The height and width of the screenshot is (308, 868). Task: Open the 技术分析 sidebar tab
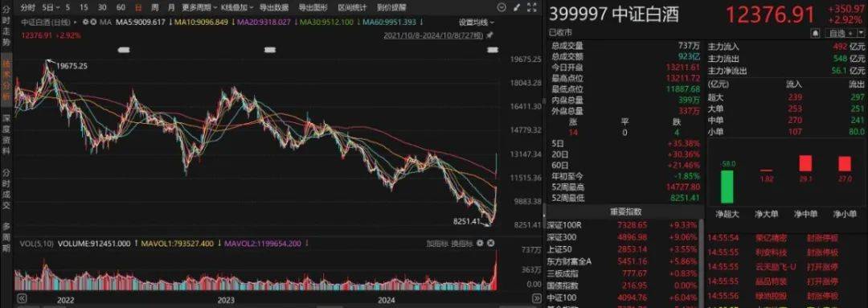click(x=6, y=80)
